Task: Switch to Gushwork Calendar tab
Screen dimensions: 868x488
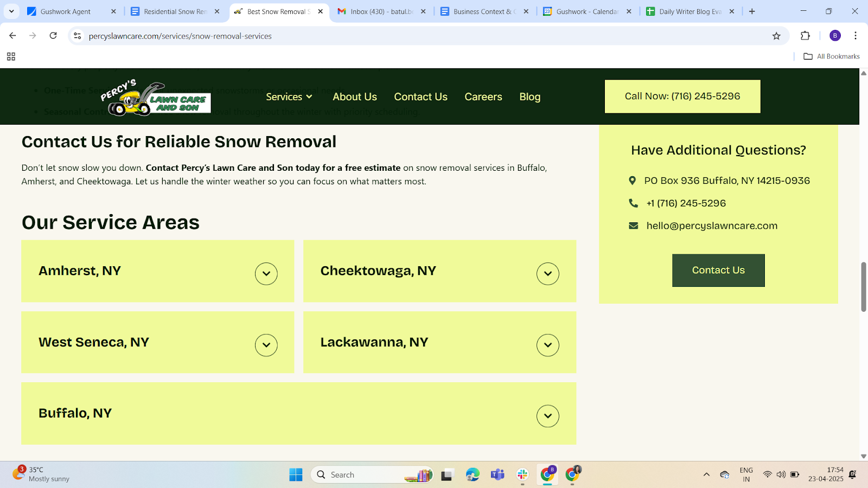Action: click(588, 11)
